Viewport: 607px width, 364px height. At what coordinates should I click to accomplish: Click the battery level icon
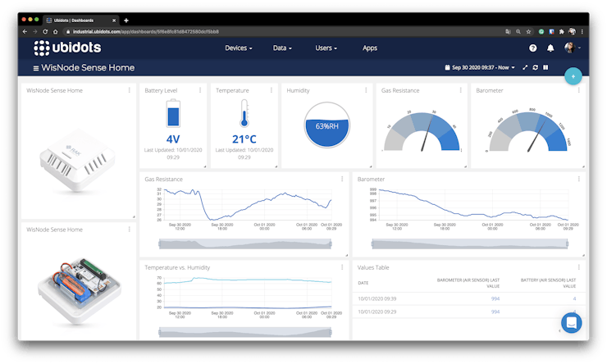(173, 113)
